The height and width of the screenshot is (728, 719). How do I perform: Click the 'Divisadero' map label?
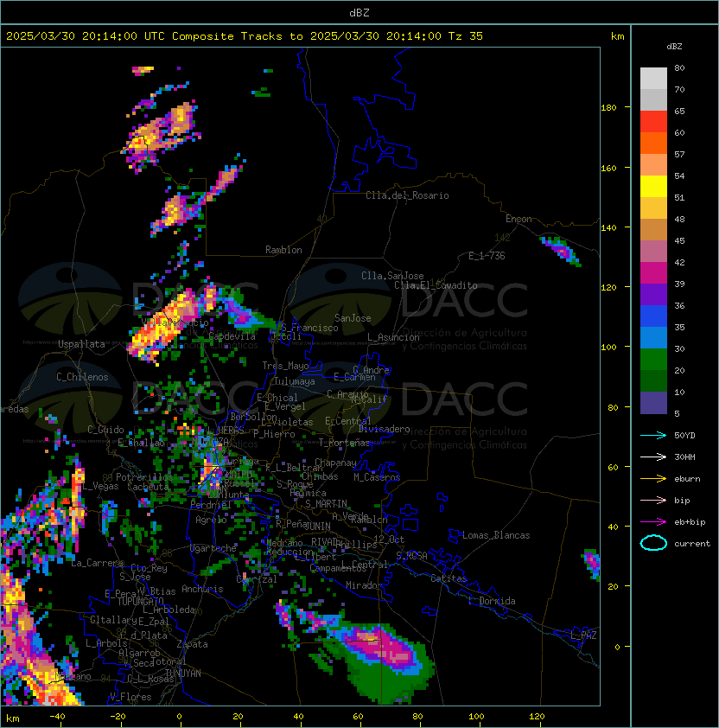(385, 429)
